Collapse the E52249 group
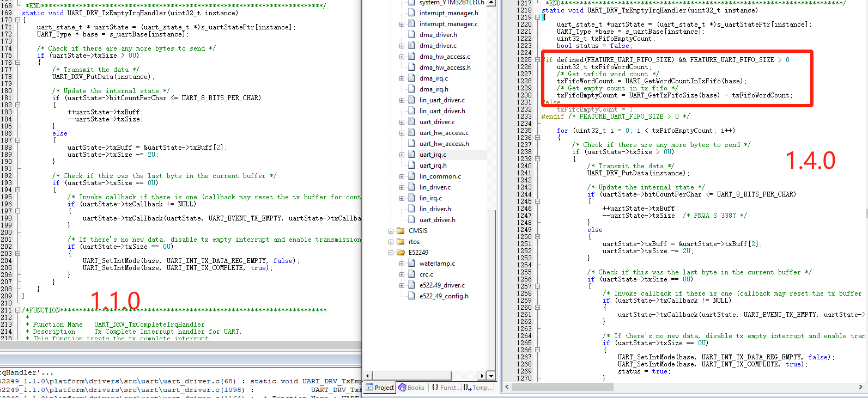The image size is (868, 398). [x=391, y=253]
